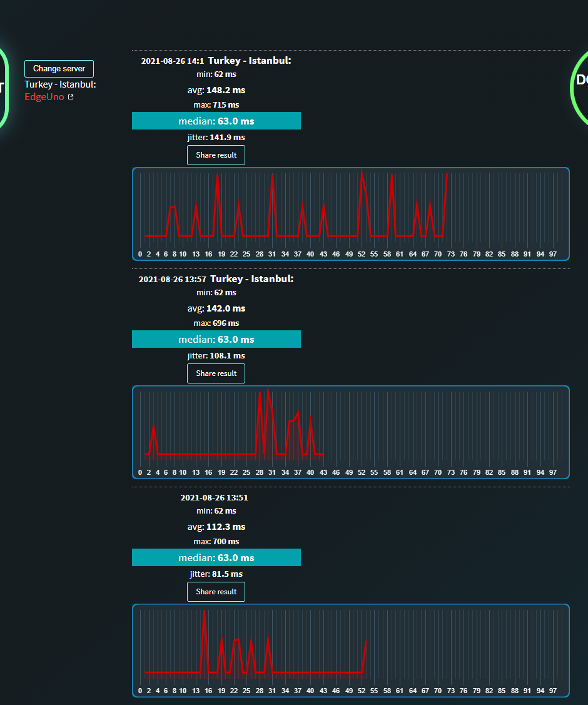
Task: Click the 13:57 test ping latency chart
Action: (351, 432)
